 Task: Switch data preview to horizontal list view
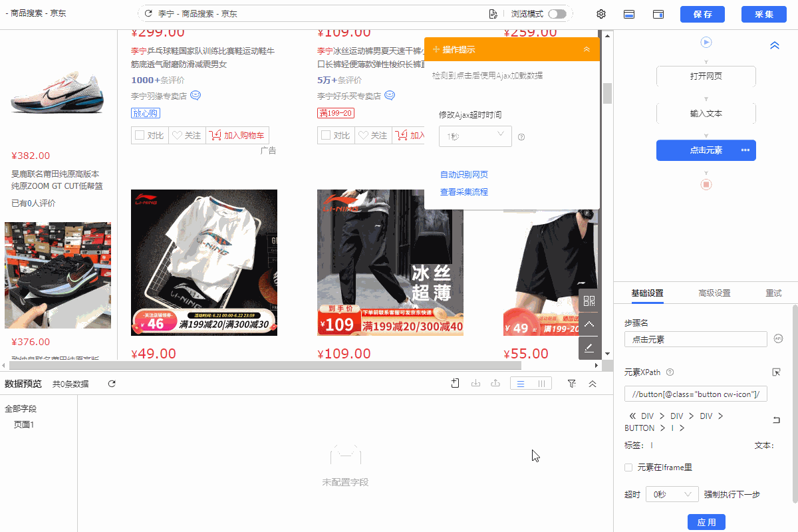pos(521,384)
